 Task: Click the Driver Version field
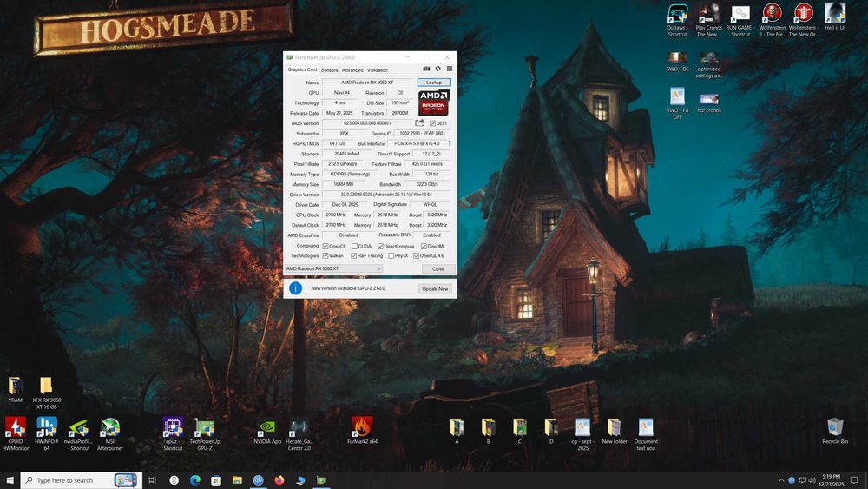[386, 195]
